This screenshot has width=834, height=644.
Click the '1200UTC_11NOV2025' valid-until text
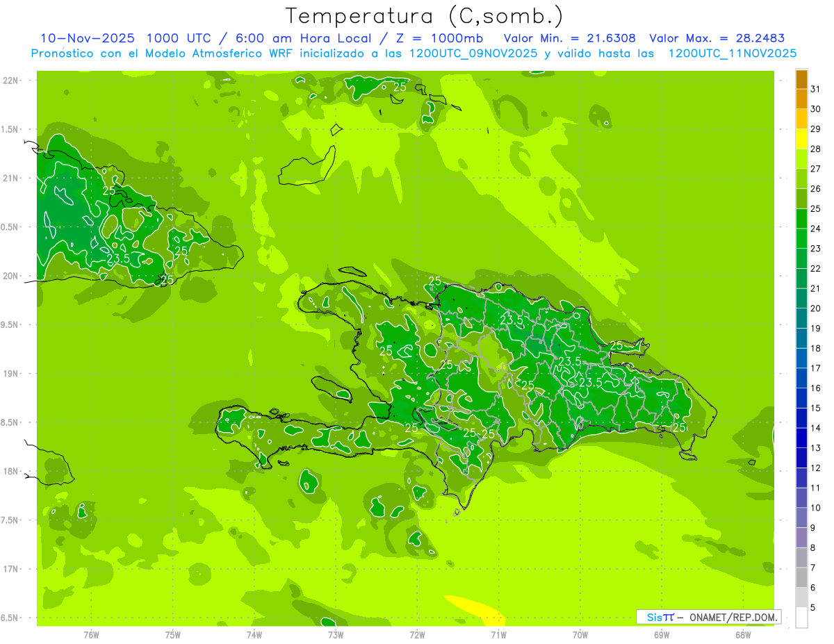[x=733, y=53]
